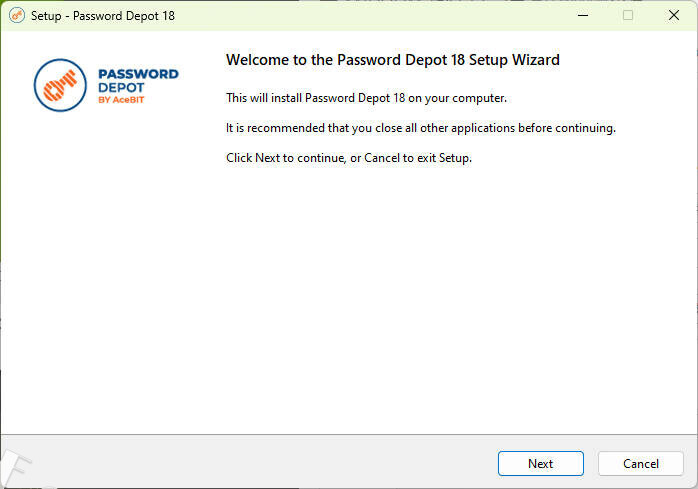The width and height of the screenshot is (698, 489).
Task: Click 'Setup - Password Depot 18' title text
Action: pos(103,15)
